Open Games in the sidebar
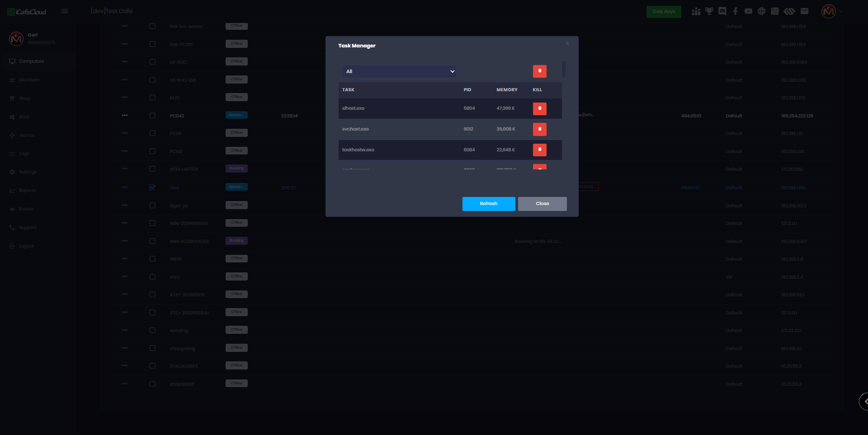Image resolution: width=868 pixels, height=435 pixels. [x=27, y=136]
